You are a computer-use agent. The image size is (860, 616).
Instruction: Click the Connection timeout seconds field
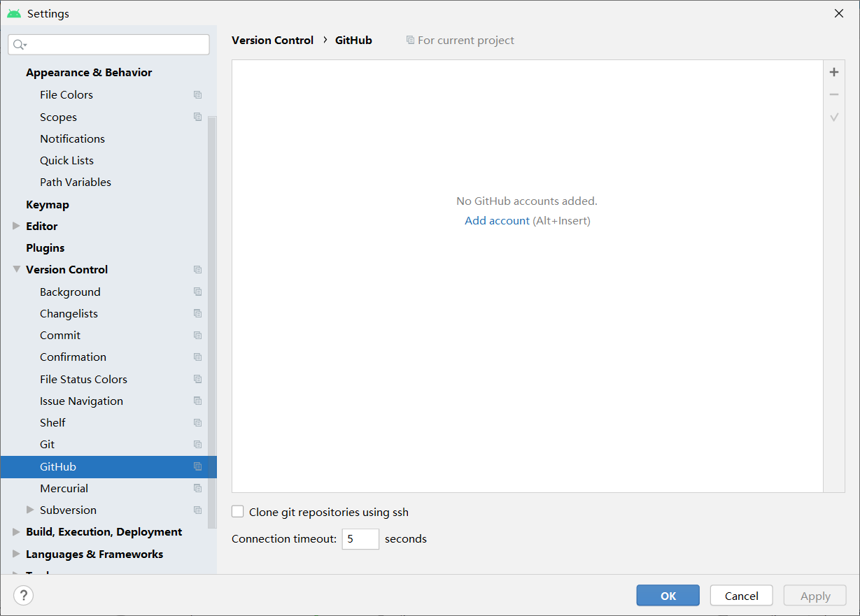pos(360,538)
